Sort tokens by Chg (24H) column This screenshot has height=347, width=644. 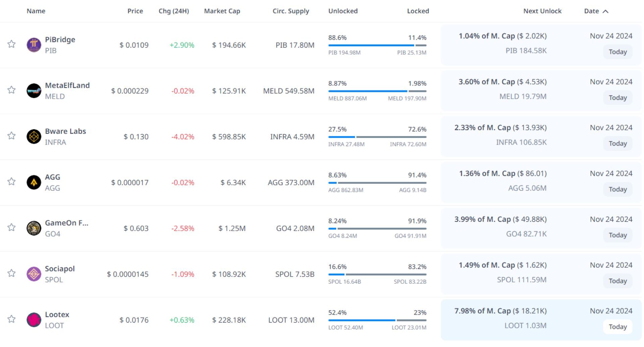pos(174,11)
